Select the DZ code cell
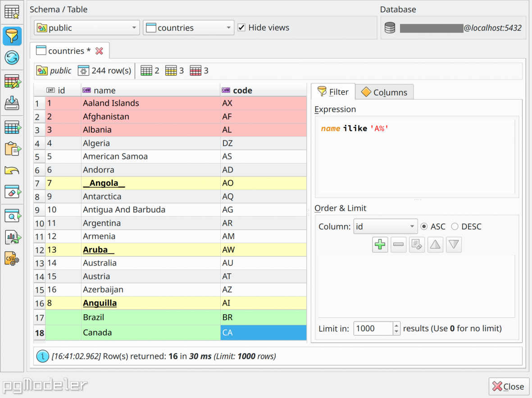532x398 pixels. point(263,143)
